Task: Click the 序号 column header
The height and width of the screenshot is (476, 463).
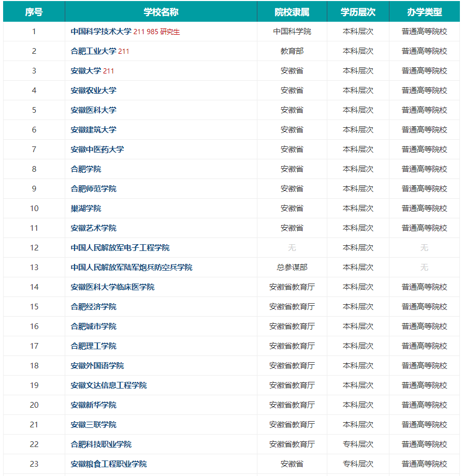Action: [x=34, y=12]
